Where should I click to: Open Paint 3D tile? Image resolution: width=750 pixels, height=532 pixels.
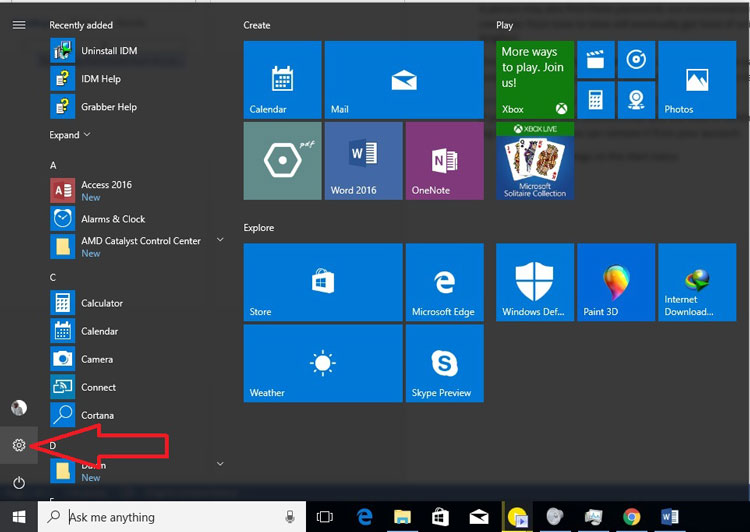(x=615, y=283)
